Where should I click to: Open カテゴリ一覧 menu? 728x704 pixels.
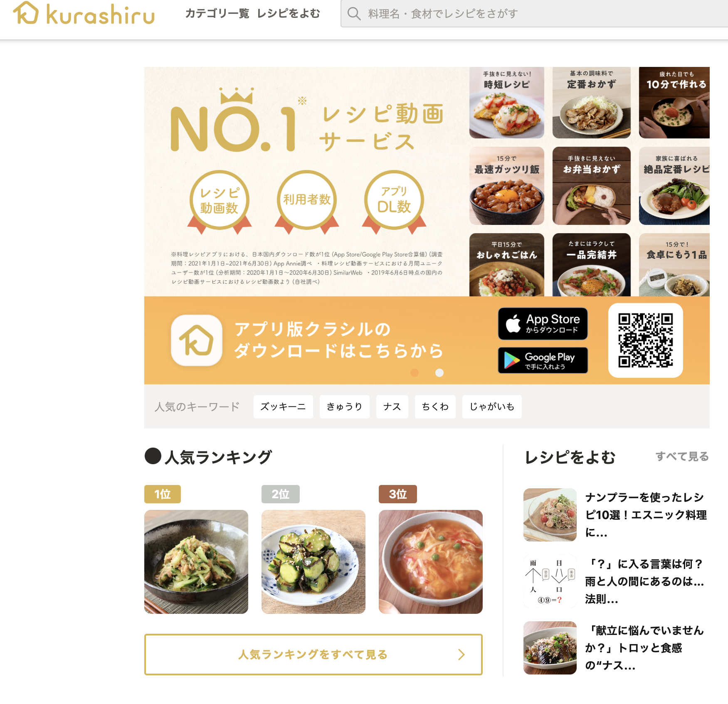pos(217,14)
